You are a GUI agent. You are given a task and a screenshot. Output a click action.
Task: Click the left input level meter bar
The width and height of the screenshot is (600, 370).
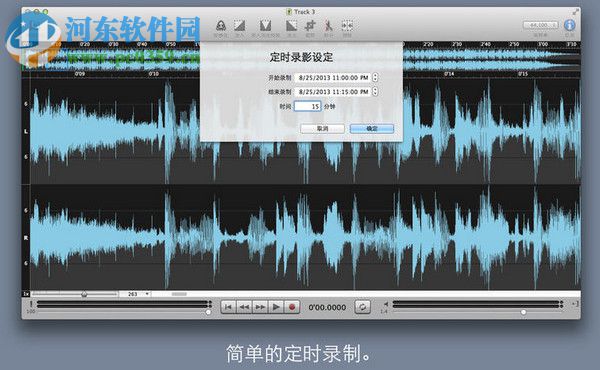(x=124, y=304)
